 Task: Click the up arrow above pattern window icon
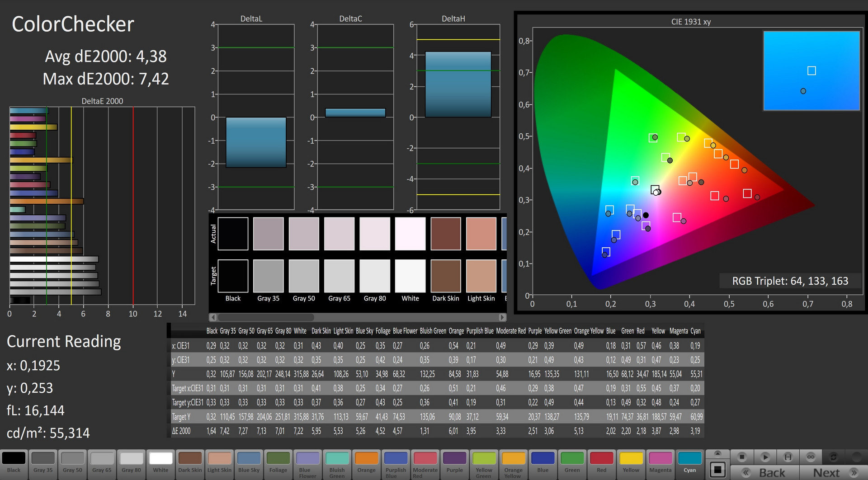[717, 453]
